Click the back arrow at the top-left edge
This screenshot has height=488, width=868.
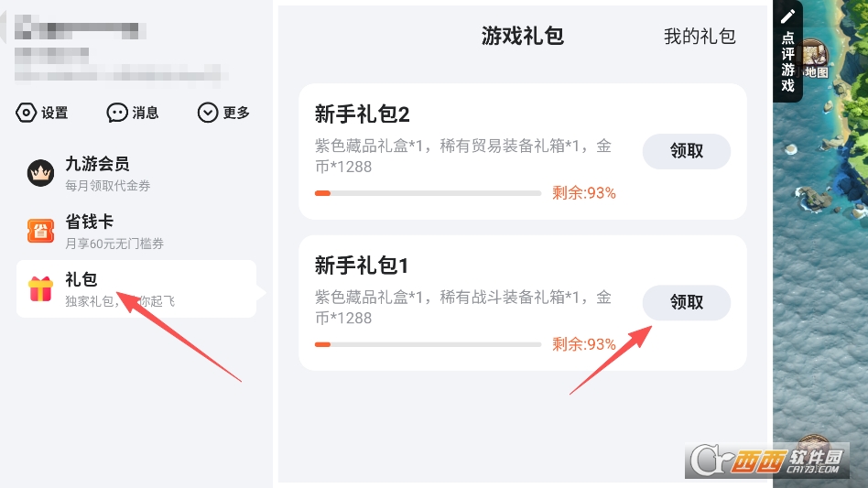coord(5,28)
